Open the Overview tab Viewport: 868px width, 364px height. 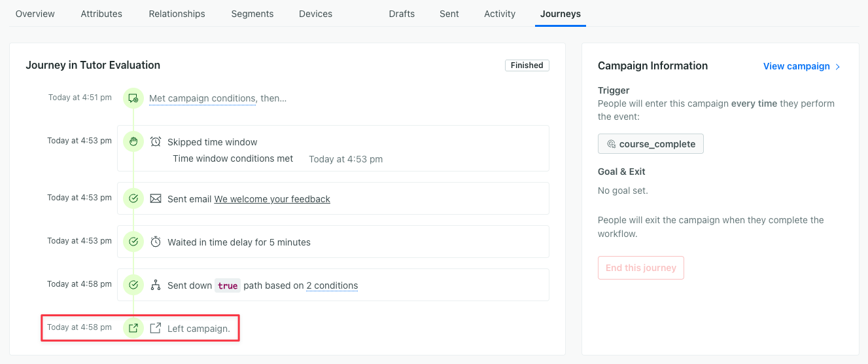35,14
